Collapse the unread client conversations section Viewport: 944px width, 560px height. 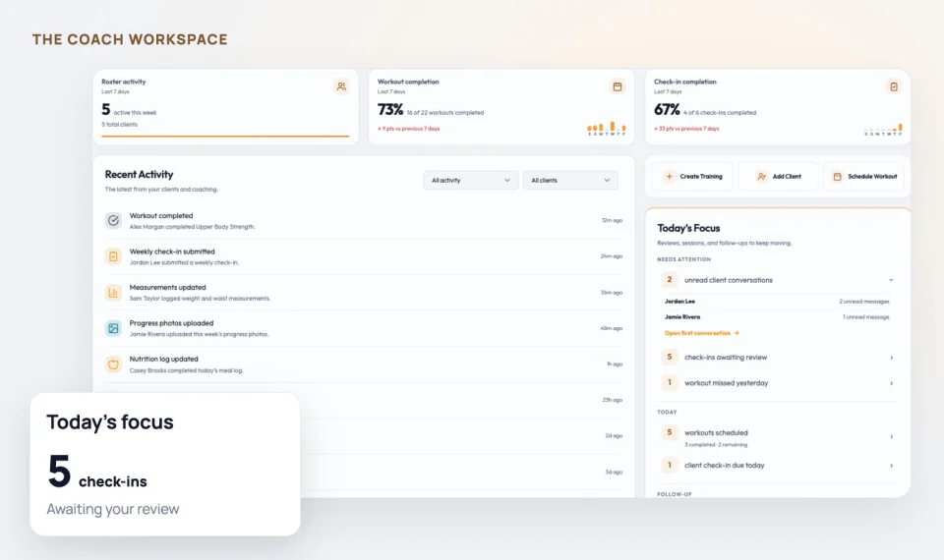[x=891, y=280]
